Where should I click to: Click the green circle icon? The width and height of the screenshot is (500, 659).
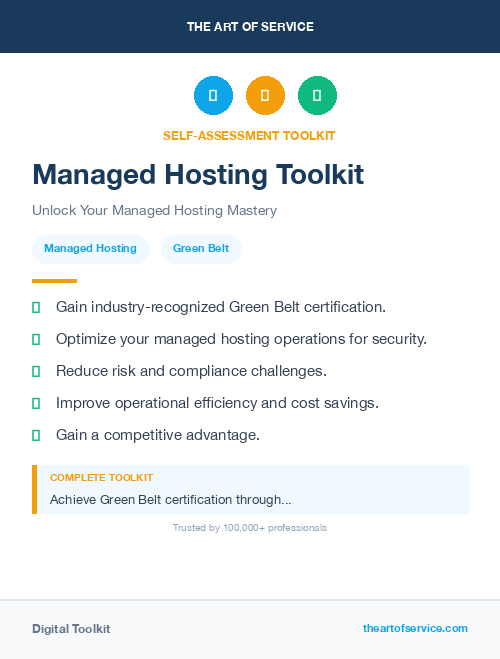click(x=317, y=95)
